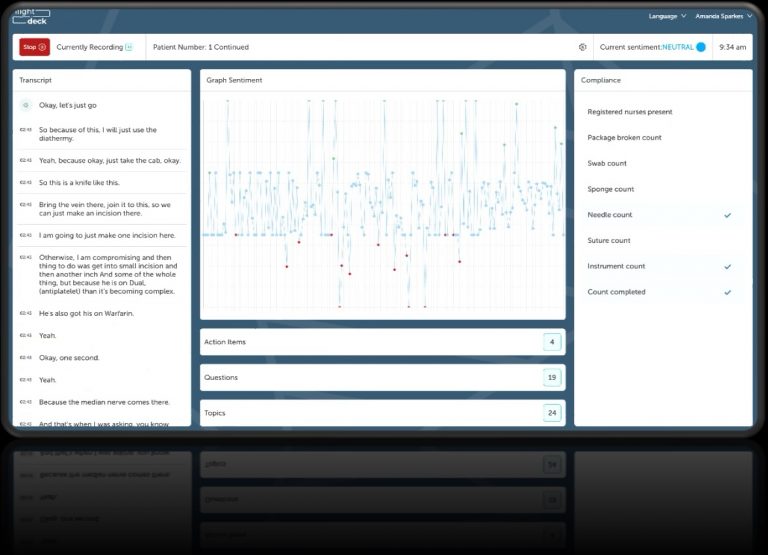The image size is (768, 555).
Task: Open the Amanda Sparkes user menu
Action: (x=725, y=16)
